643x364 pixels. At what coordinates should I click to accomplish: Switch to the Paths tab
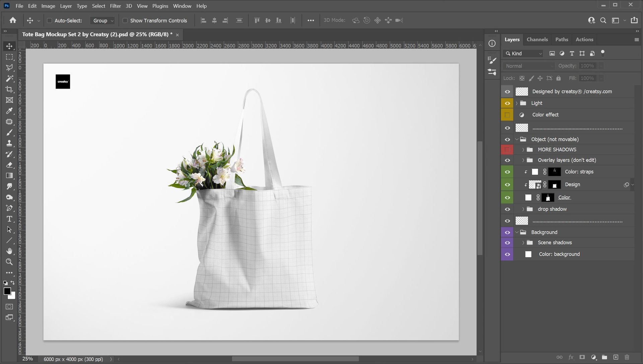[562, 39]
